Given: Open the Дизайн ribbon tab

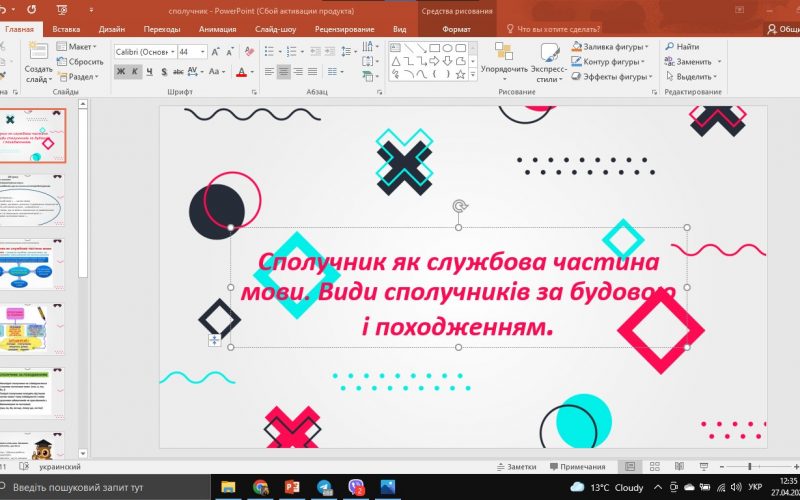Looking at the screenshot, I should pos(112,29).
